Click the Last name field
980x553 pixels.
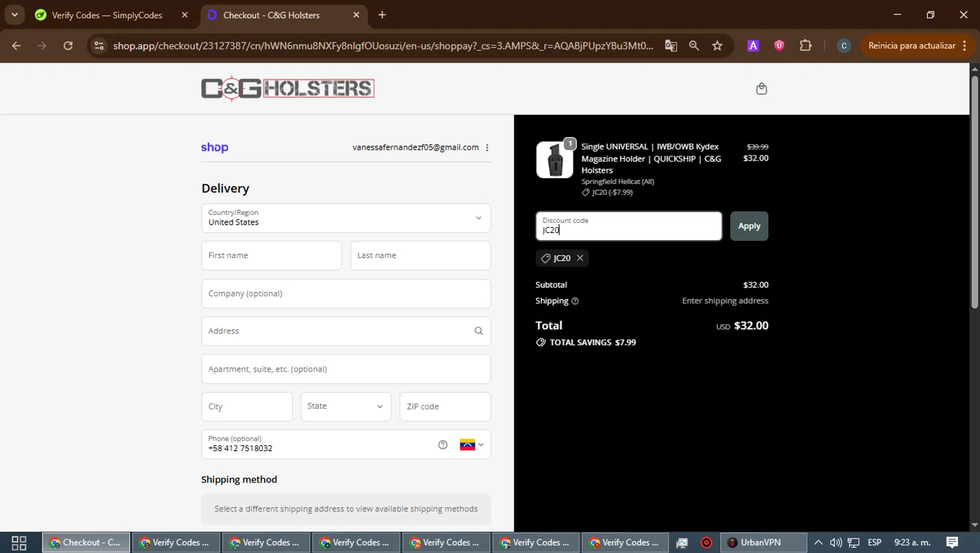pos(420,255)
